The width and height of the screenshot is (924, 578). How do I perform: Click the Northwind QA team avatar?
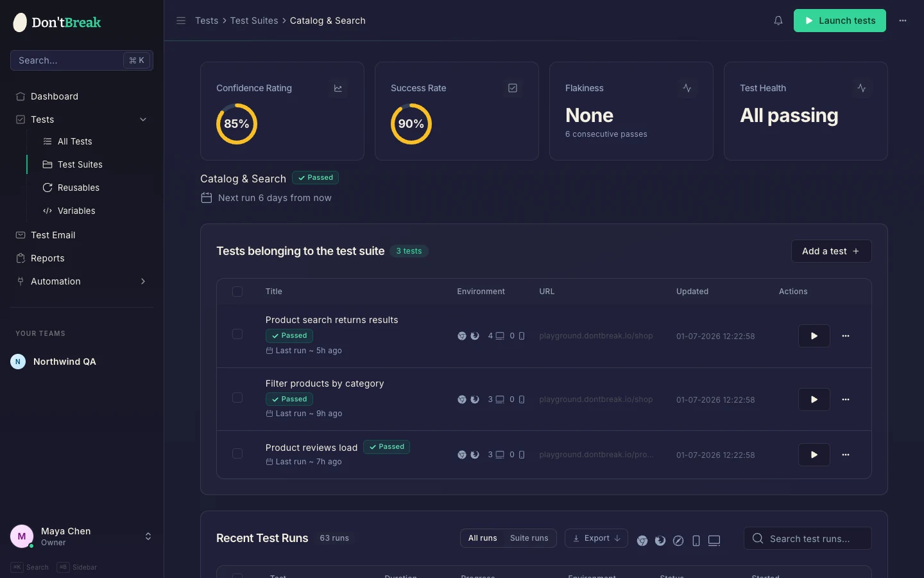[18, 362]
